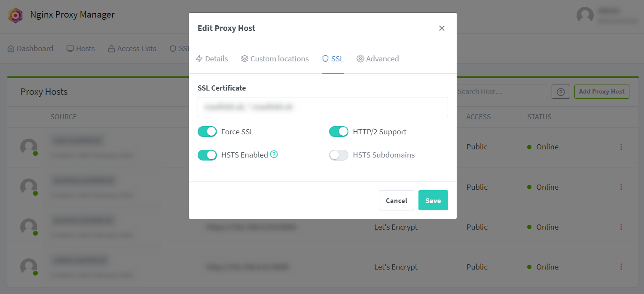Open the Advanced tab
This screenshot has height=294, width=644.
[378, 59]
